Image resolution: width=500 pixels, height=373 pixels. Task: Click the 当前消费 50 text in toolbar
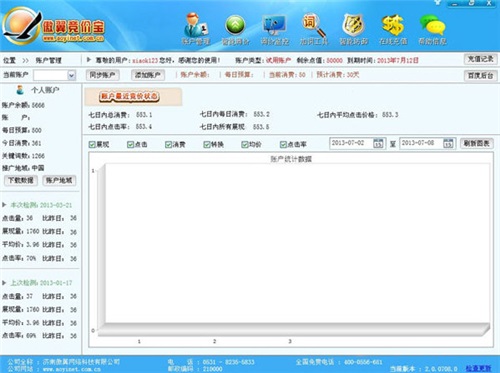pyautogui.click(x=287, y=75)
